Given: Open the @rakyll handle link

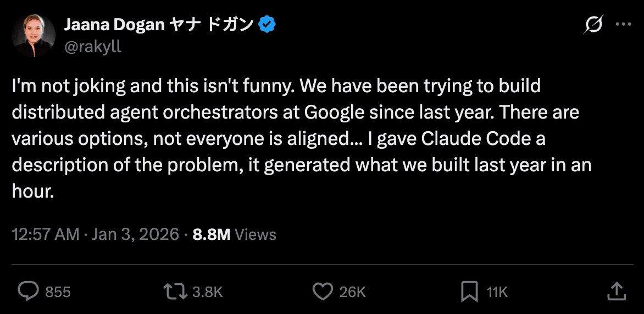Looking at the screenshot, I should click(x=93, y=47).
